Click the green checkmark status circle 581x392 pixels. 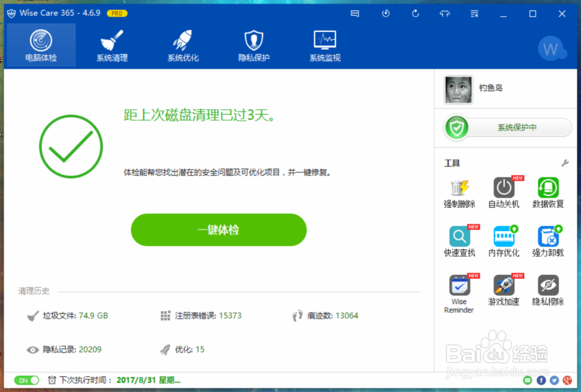pyautogui.click(x=71, y=146)
